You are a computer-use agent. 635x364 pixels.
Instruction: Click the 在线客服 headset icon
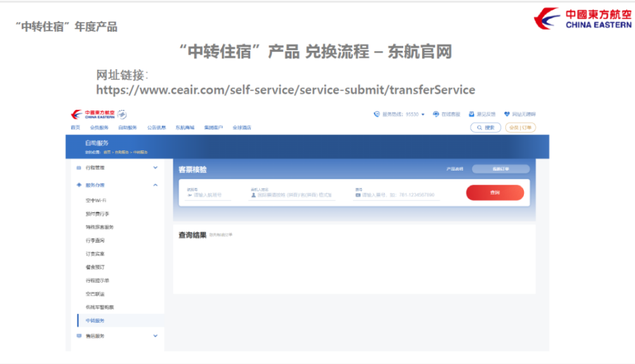tap(436, 114)
